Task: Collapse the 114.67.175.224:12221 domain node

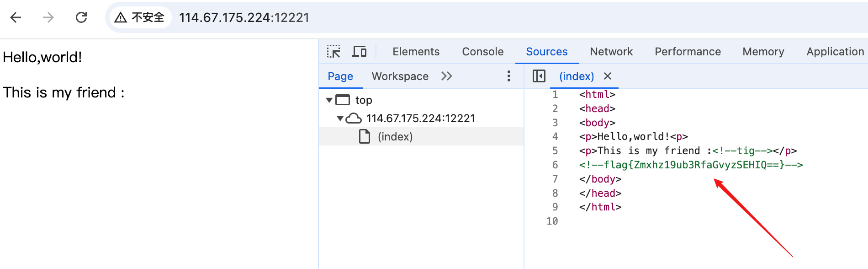Action: pos(340,118)
